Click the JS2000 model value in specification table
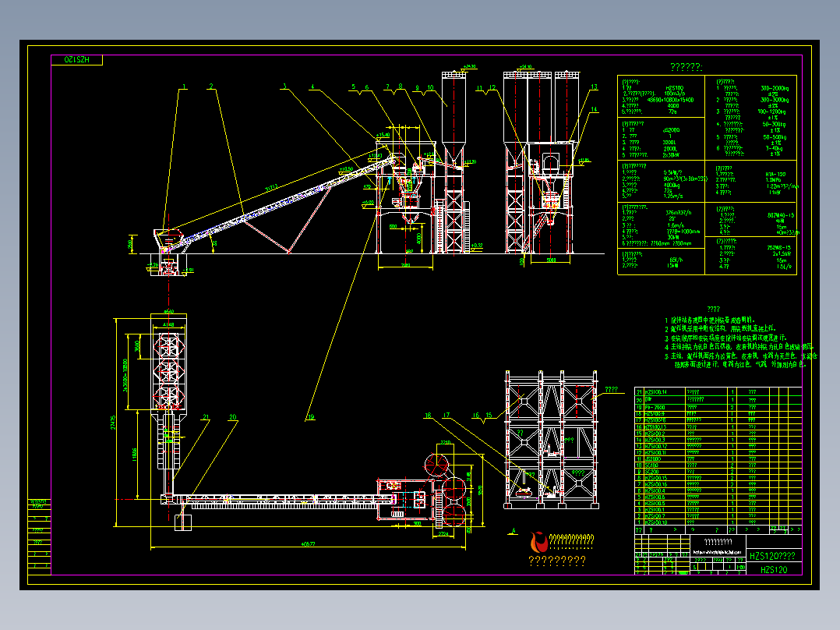 coord(671,130)
